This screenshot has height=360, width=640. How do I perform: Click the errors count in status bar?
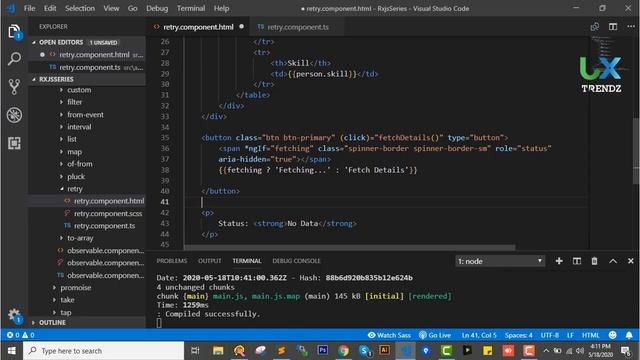point(13,335)
